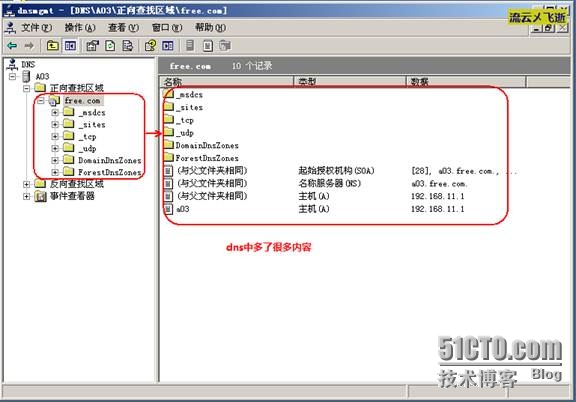Select the A03 server icon in tree
The height and width of the screenshot is (402, 576).
[x=26, y=76]
